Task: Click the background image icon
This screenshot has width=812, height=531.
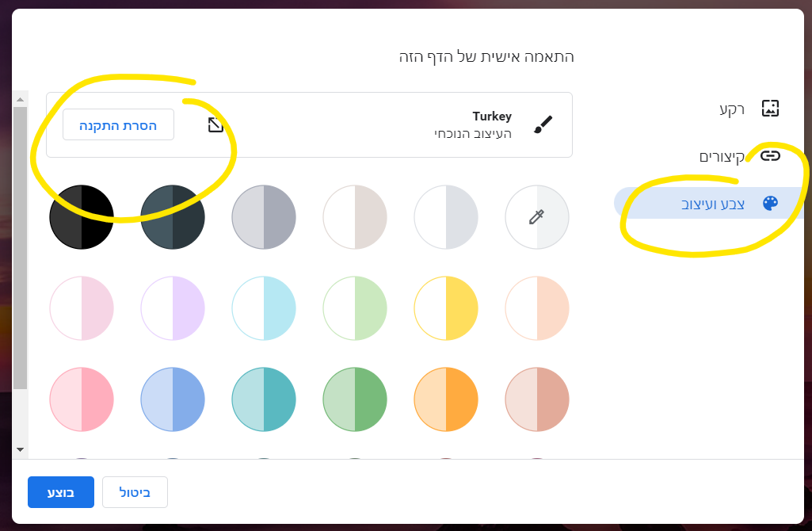Action: (x=770, y=109)
